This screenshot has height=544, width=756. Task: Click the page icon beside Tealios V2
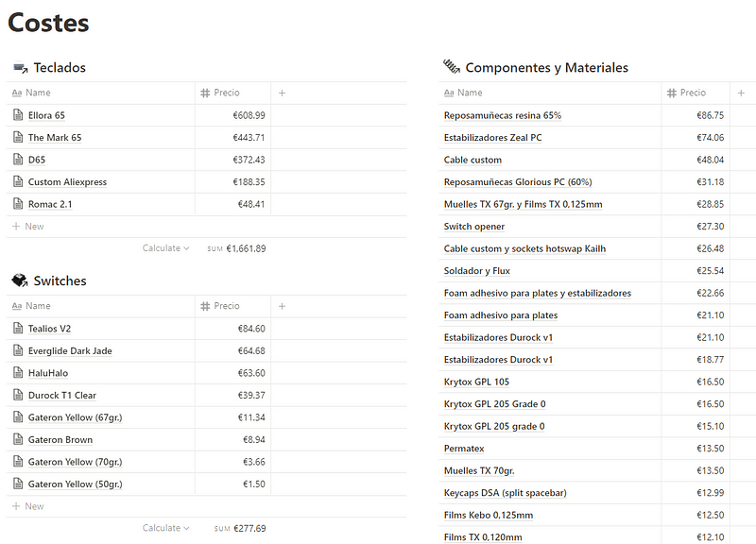pos(17,329)
